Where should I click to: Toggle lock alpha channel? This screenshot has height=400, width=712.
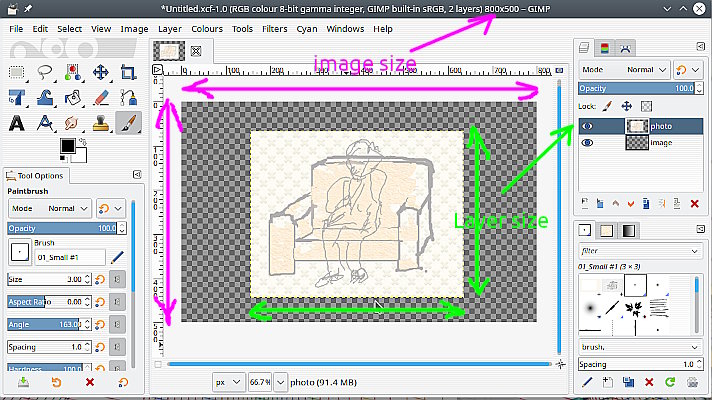coord(646,106)
